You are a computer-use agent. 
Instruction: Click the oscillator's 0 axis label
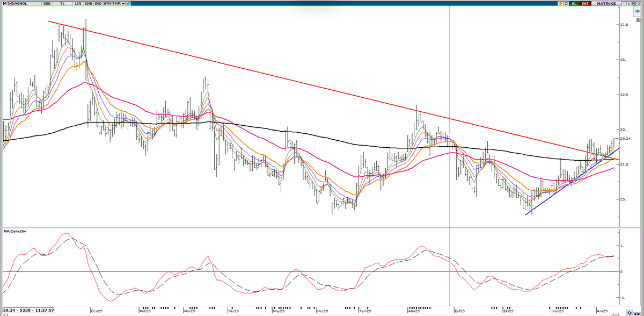tap(622, 271)
